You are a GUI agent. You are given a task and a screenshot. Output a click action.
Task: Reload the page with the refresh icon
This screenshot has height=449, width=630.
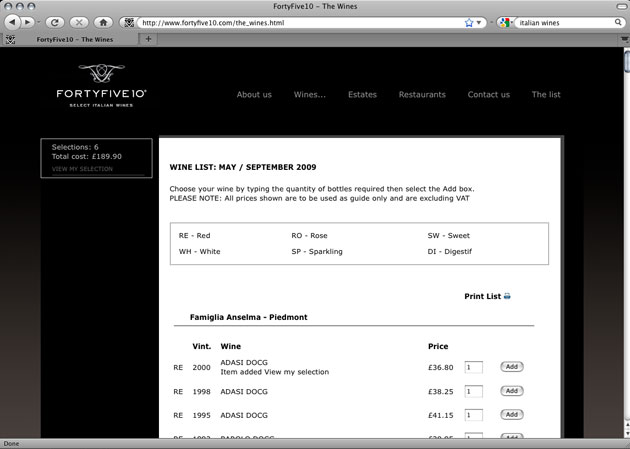[x=55, y=22]
